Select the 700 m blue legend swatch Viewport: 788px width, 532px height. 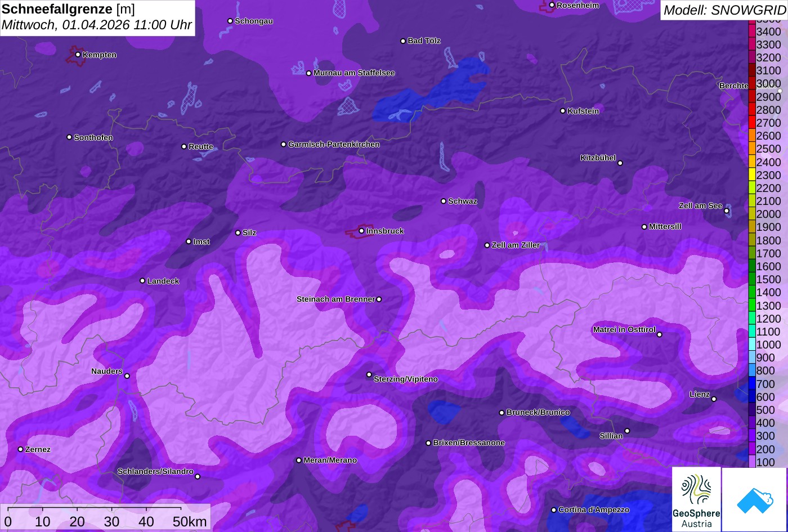click(751, 384)
